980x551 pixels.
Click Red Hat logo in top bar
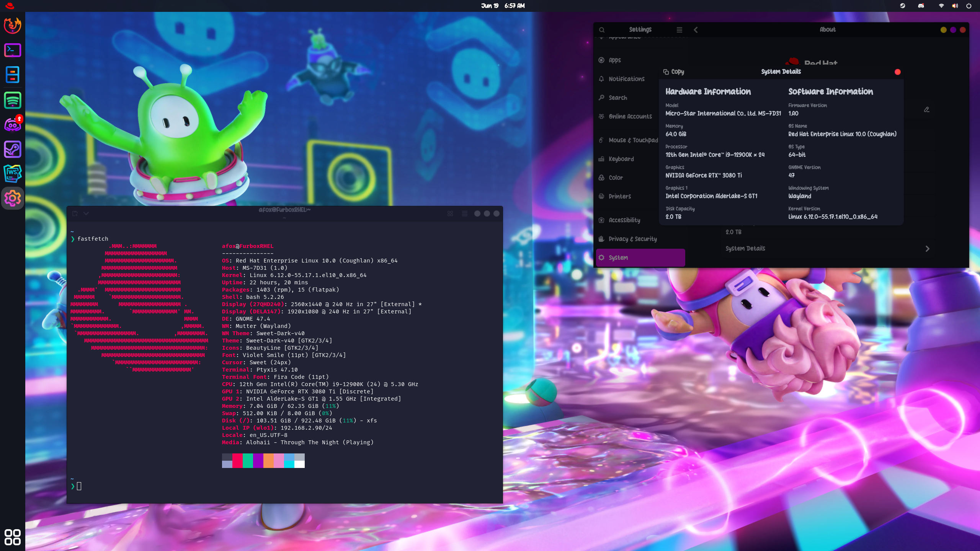coord(10,6)
